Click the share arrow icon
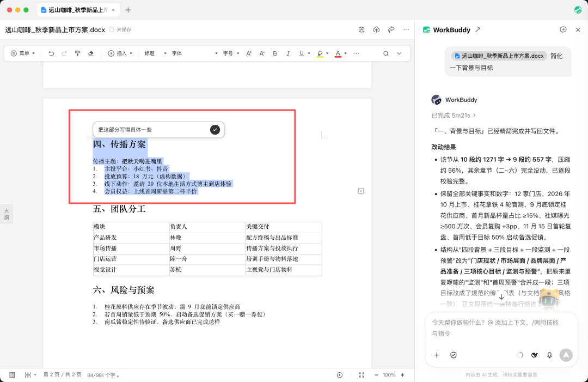 (x=391, y=29)
